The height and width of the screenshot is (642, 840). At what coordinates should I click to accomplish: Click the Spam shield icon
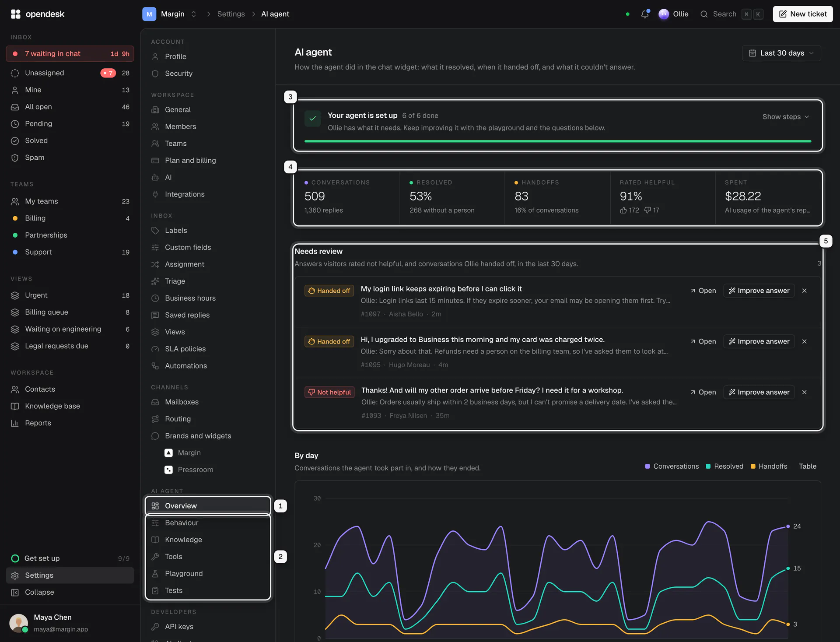(15, 158)
